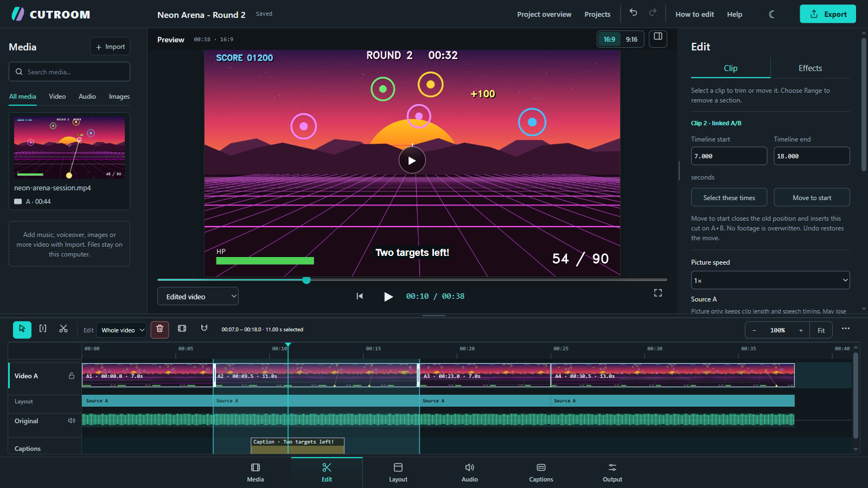The height and width of the screenshot is (488, 868).
Task: Click the film strip icon in timeline toolbar
Action: click(x=182, y=329)
